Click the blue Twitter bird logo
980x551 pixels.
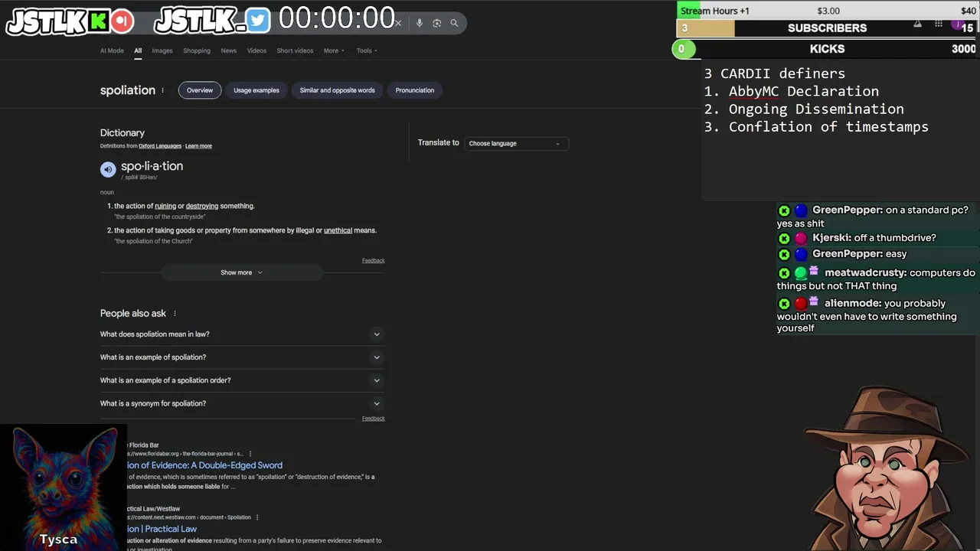258,21
